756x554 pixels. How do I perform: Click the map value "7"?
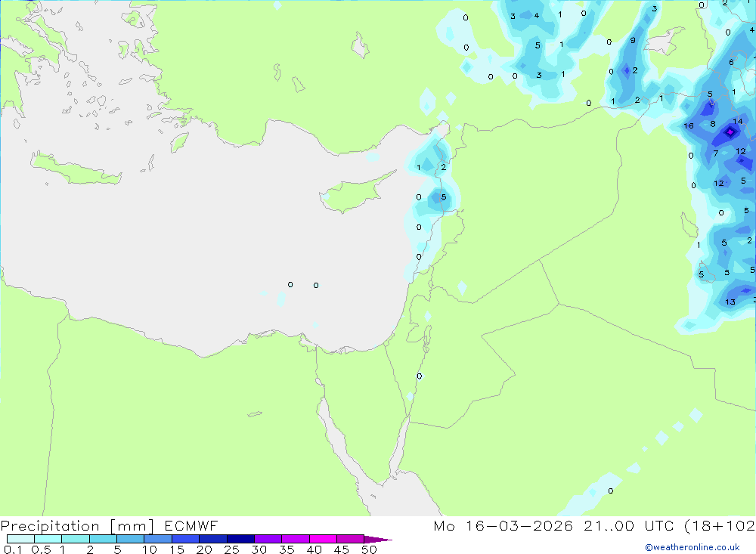point(715,153)
